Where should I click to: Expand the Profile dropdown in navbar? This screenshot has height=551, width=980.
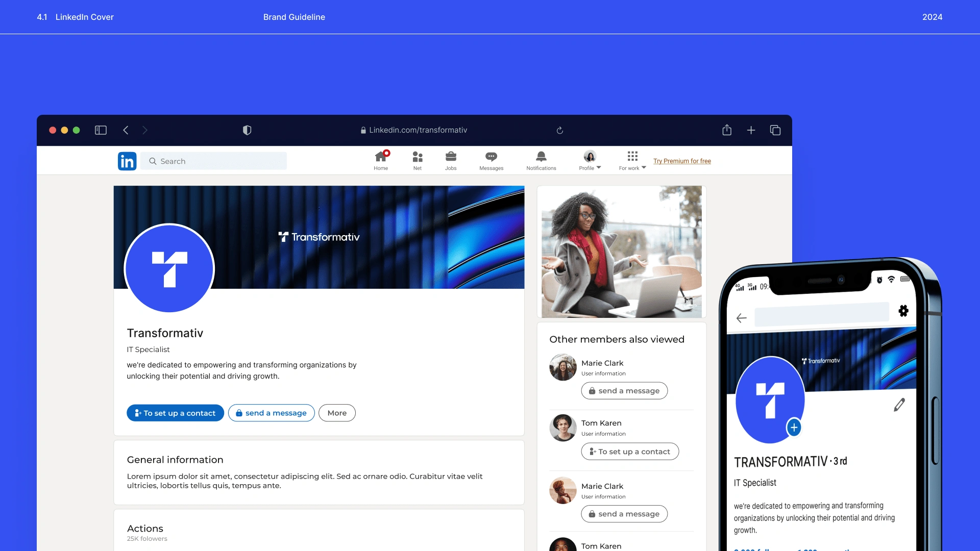590,160
